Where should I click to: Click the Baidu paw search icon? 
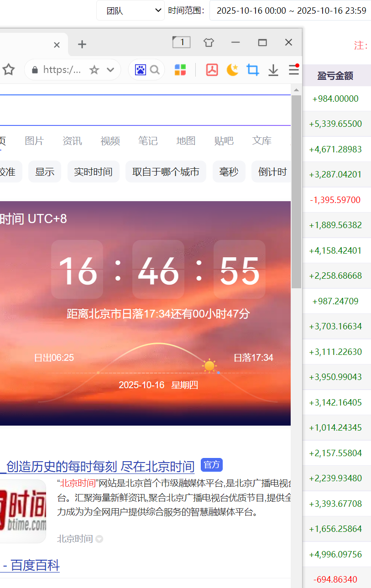(141, 70)
